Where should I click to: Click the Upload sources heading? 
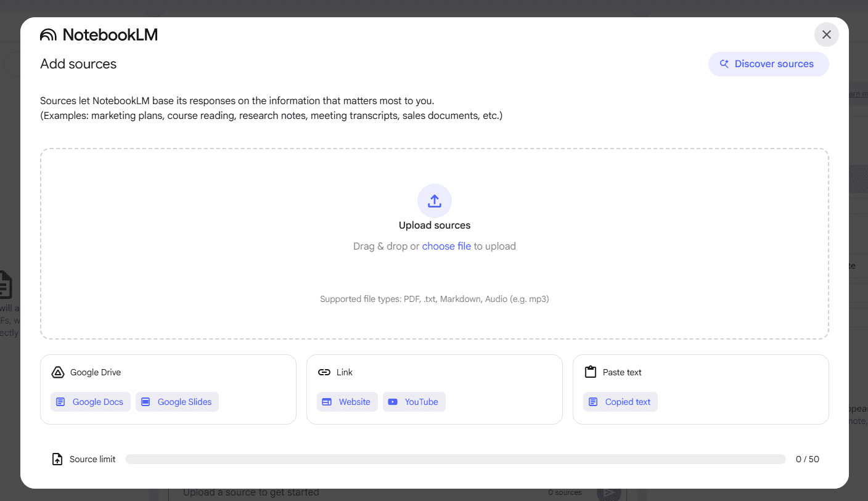[435, 226]
